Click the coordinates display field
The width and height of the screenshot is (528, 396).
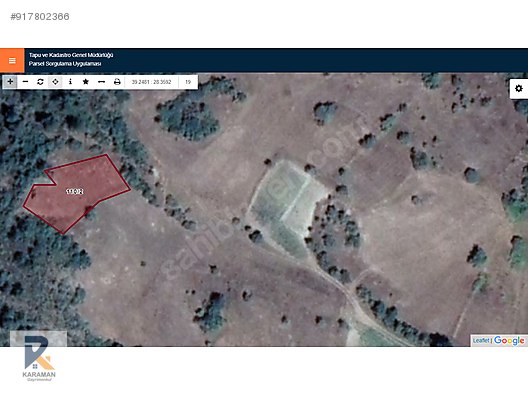pos(152,82)
